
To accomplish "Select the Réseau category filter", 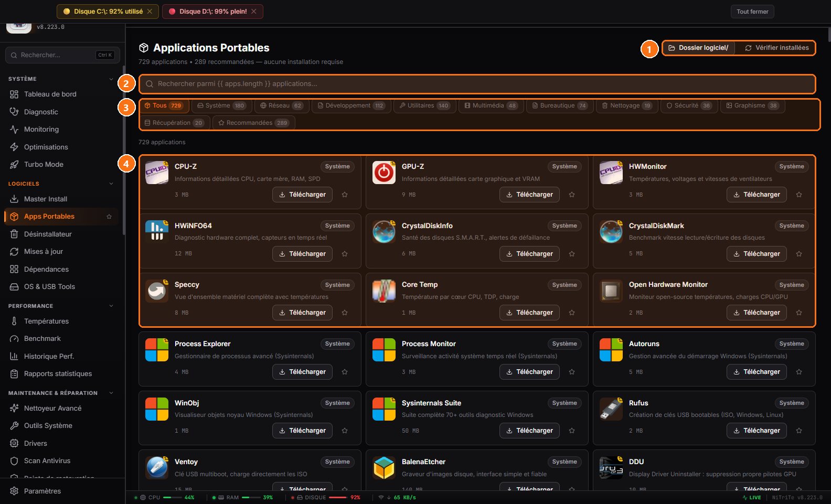I will point(282,105).
